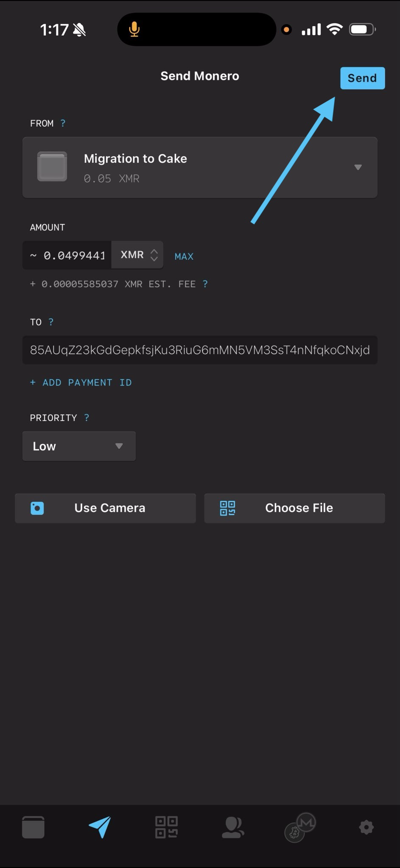Open the contacts tab in bottom bar
Image resolution: width=400 pixels, height=868 pixels.
tap(233, 827)
